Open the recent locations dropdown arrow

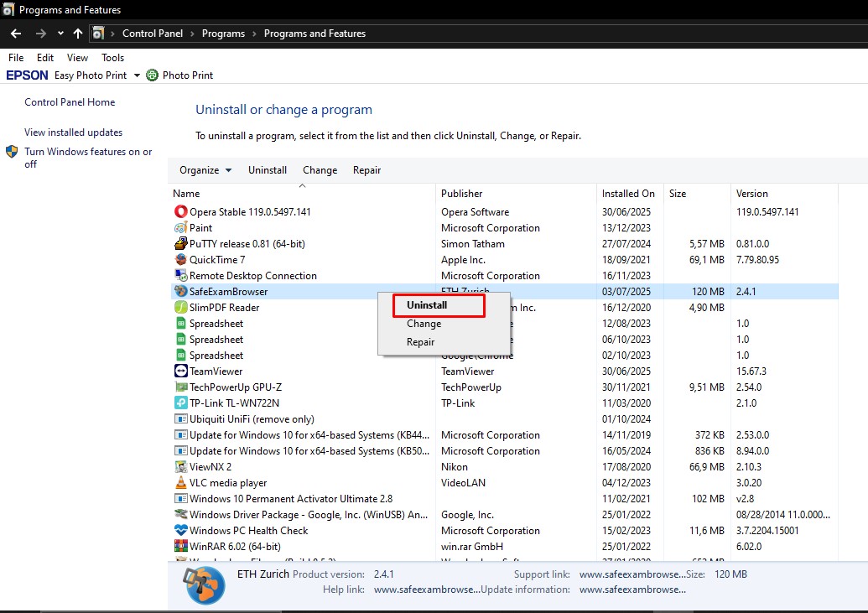pos(60,34)
